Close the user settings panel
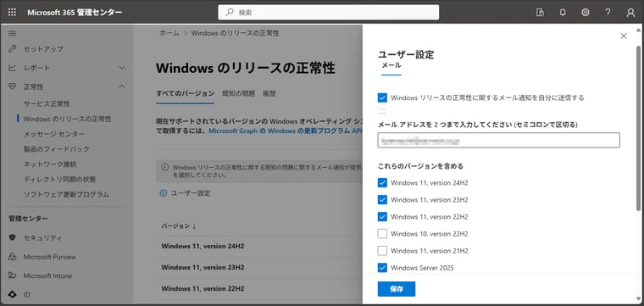 (624, 36)
